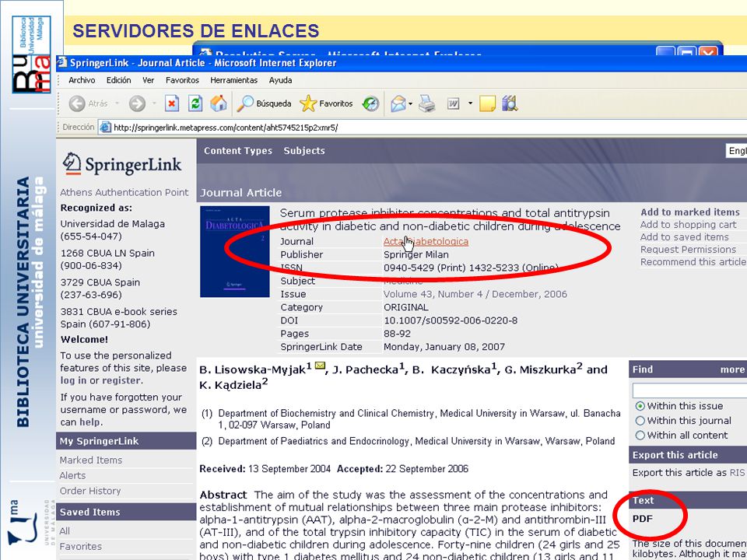This screenshot has height=560, width=747.
Task: Click the Request Permissions link
Action: 688,250
